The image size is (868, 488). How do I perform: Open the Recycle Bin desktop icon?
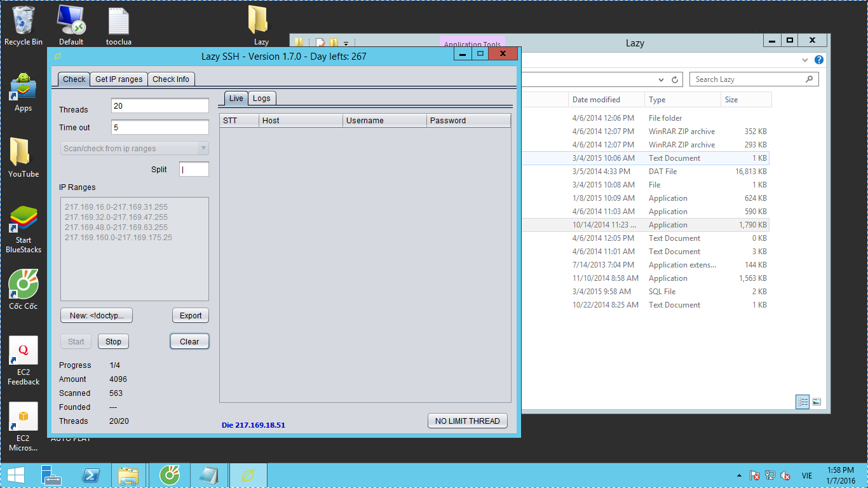tap(24, 25)
